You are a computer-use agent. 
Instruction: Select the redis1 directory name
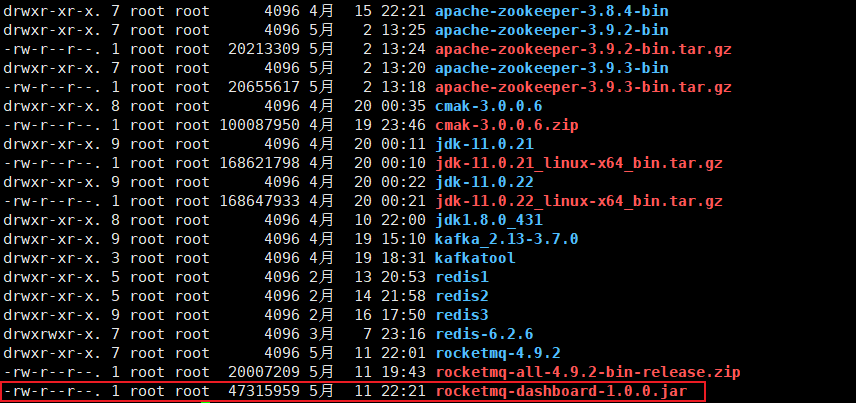point(462,277)
